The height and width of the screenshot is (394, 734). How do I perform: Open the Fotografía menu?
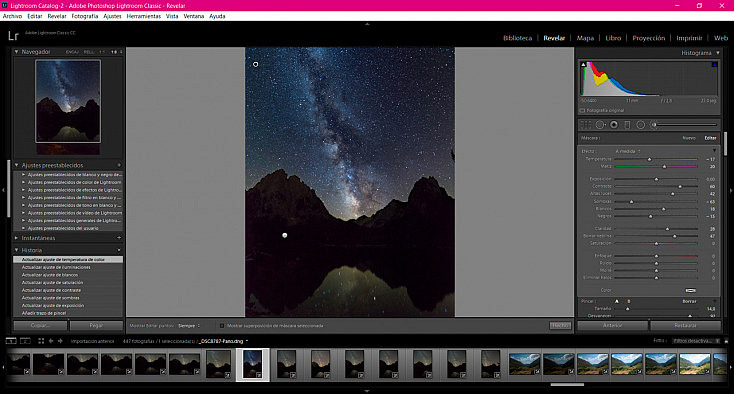click(85, 16)
